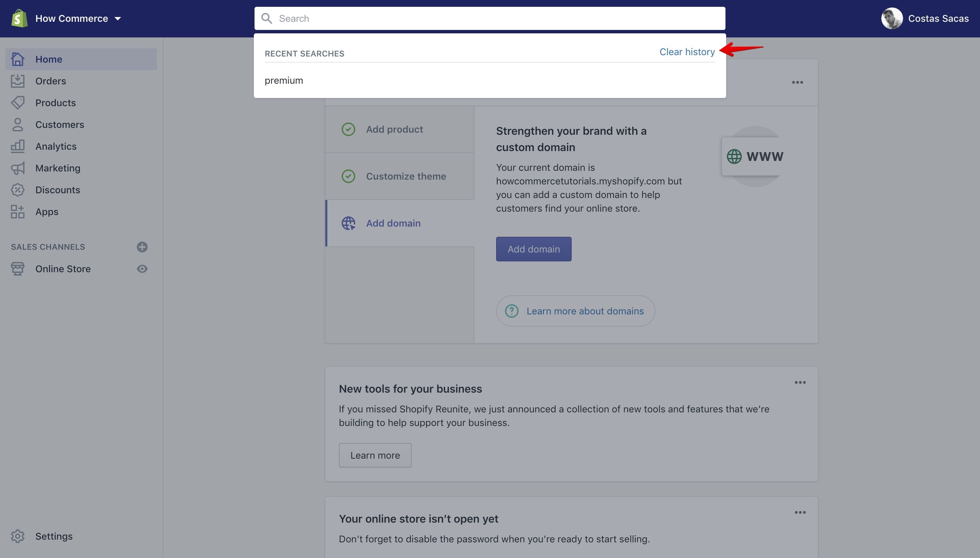This screenshot has height=558, width=980.
Task: Open Learn more about domains link
Action: pyautogui.click(x=585, y=311)
